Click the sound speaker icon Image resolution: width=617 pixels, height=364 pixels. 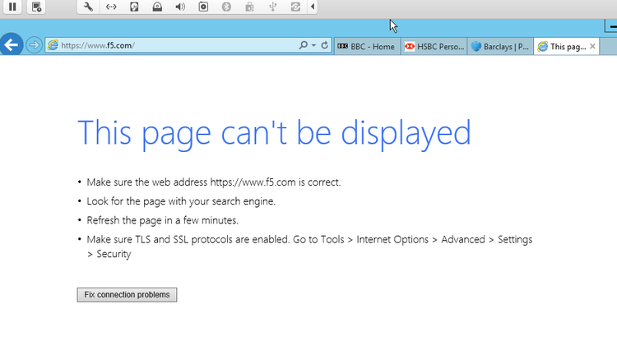click(x=180, y=7)
